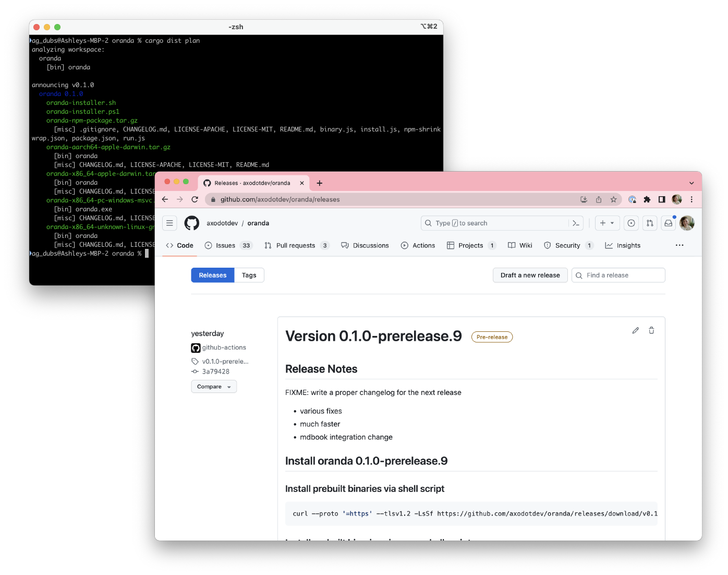The width and height of the screenshot is (728, 575).
Task: Switch to the Tags view
Action: coord(249,275)
